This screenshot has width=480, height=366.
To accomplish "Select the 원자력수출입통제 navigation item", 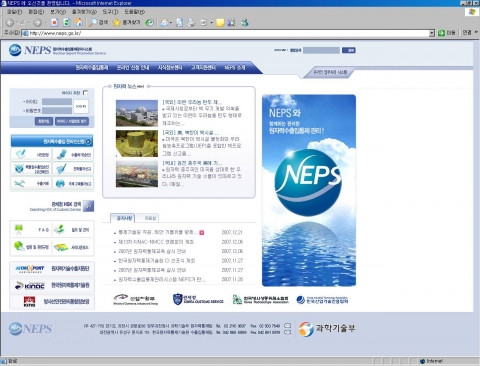I will point(92,67).
